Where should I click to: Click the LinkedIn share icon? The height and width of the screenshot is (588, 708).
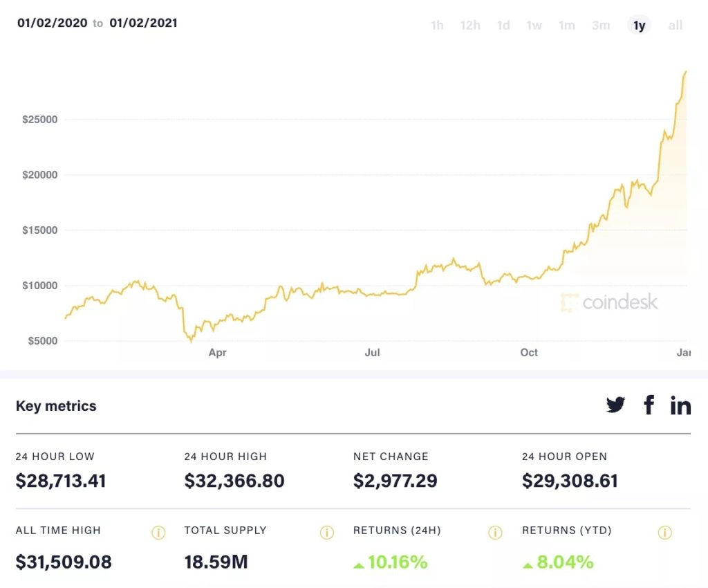tap(680, 405)
